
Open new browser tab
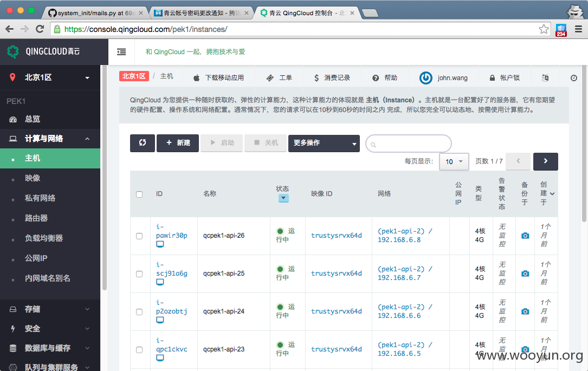coord(370,14)
